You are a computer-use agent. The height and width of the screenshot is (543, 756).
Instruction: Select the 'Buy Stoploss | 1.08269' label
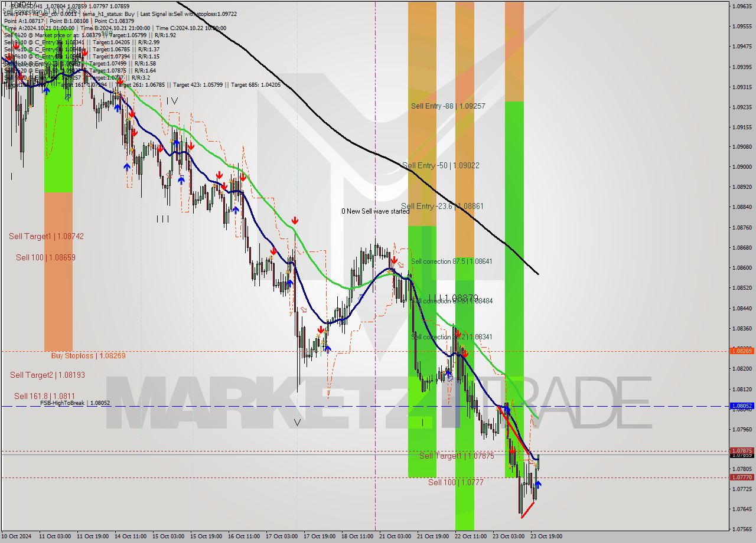tap(88, 356)
